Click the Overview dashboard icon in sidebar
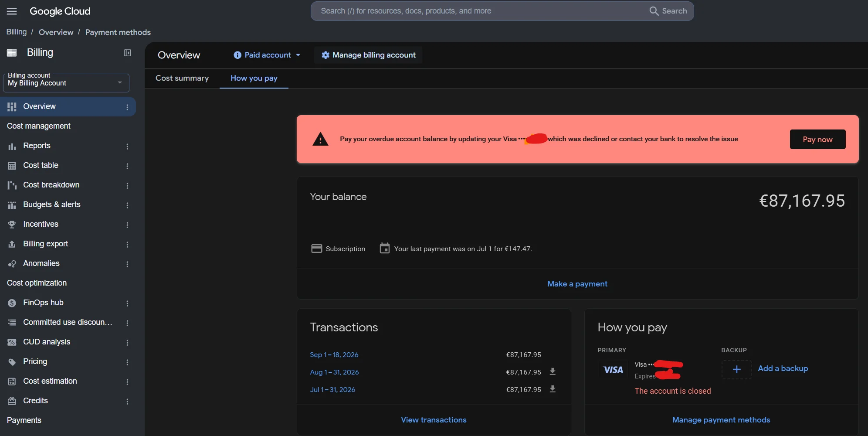Image resolution: width=868 pixels, height=436 pixels. [x=12, y=107]
